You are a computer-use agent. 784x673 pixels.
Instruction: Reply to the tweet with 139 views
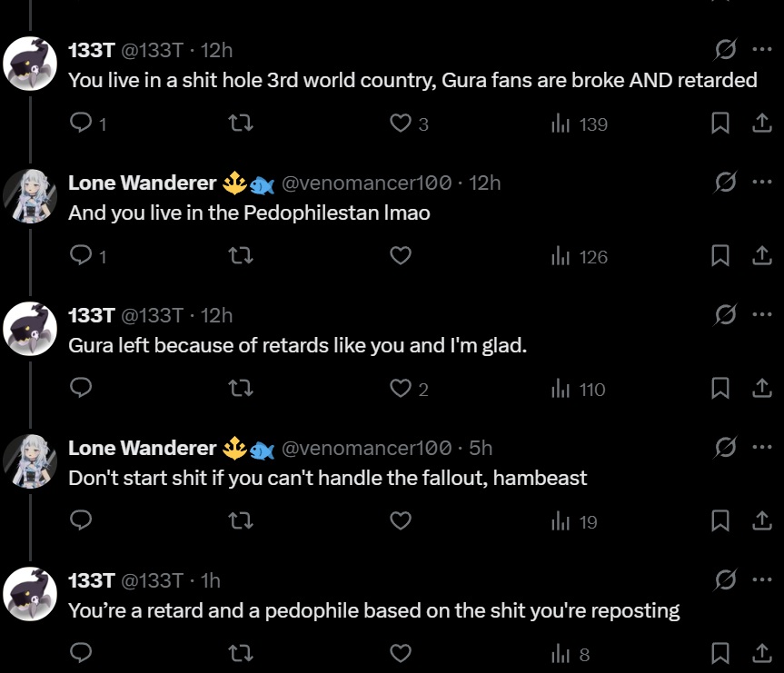tap(82, 124)
